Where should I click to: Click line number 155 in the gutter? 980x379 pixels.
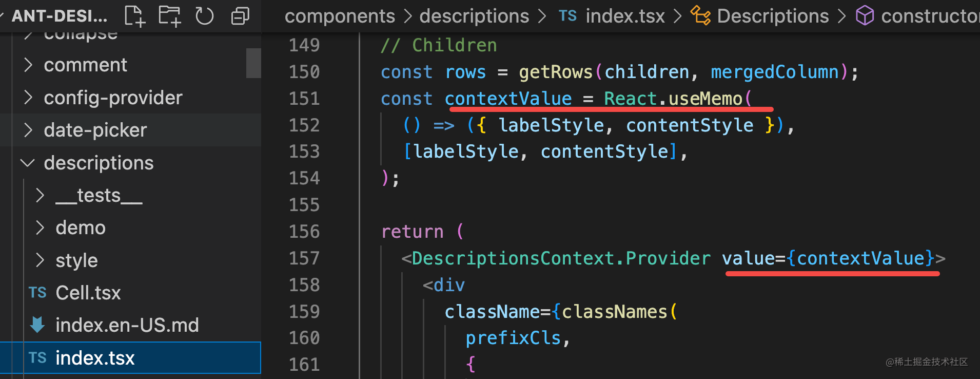304,205
